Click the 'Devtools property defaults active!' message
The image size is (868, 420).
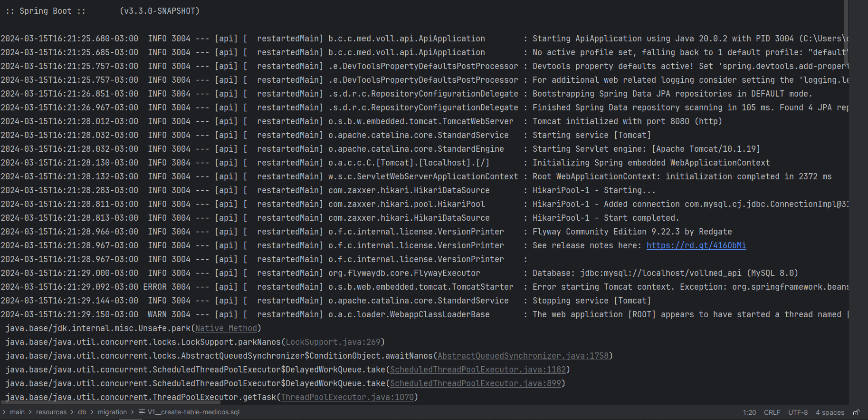(x=691, y=66)
